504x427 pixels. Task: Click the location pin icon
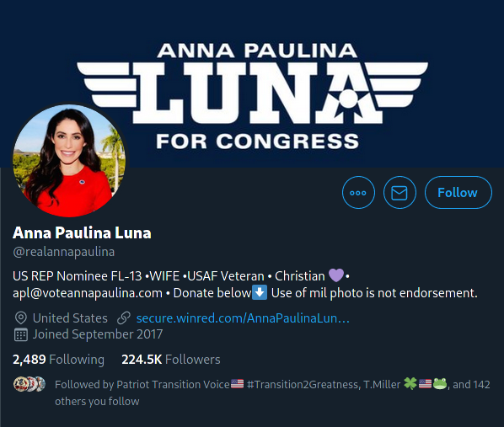pyautogui.click(x=21, y=318)
